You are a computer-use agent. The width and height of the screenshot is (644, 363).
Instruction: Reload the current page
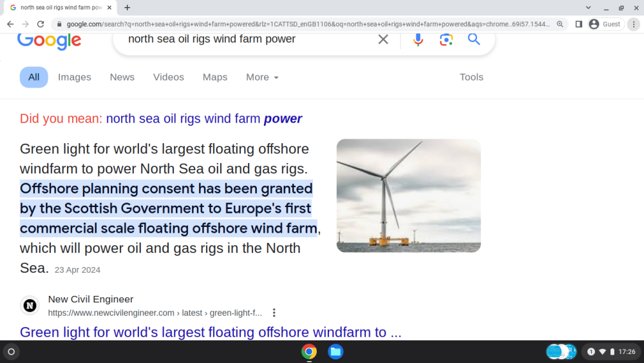[40, 25]
